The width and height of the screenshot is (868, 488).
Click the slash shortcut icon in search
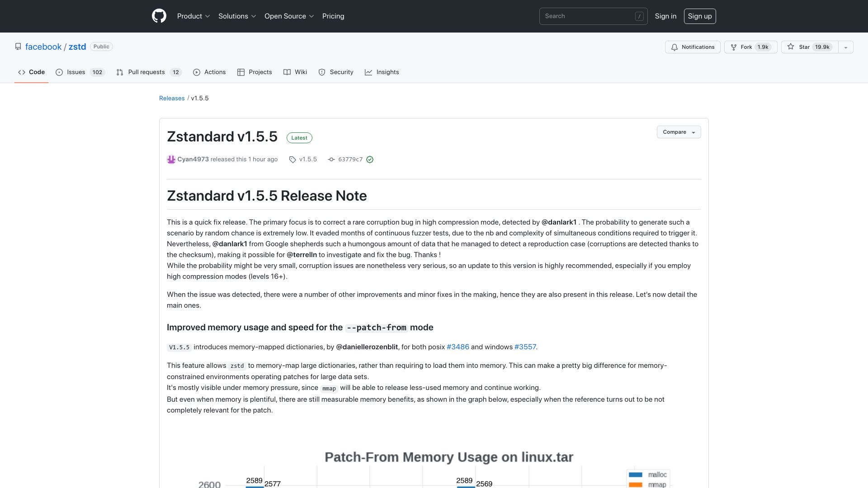coord(639,16)
